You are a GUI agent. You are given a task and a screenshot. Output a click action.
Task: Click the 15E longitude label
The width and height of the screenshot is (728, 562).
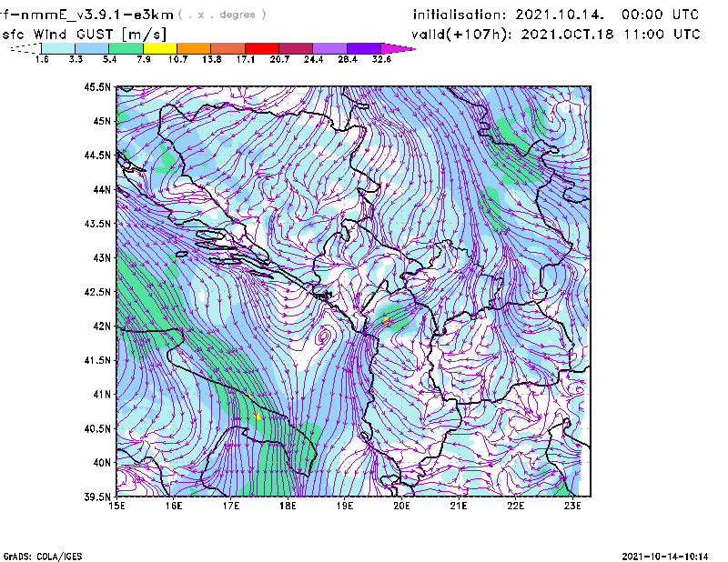point(116,506)
